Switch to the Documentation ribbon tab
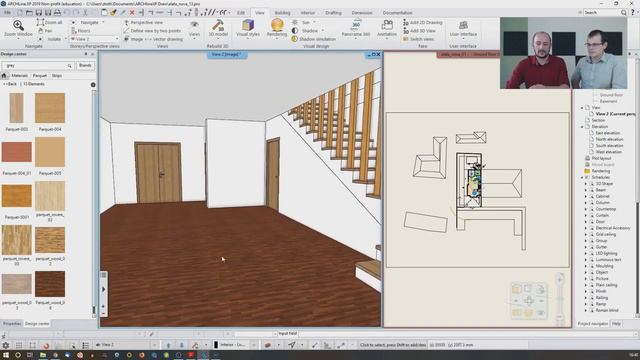 click(x=397, y=13)
